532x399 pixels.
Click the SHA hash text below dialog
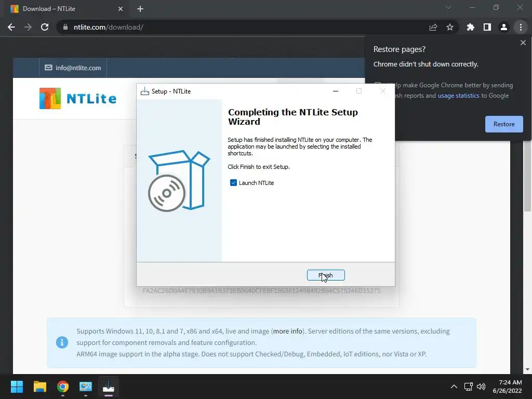coord(261,291)
